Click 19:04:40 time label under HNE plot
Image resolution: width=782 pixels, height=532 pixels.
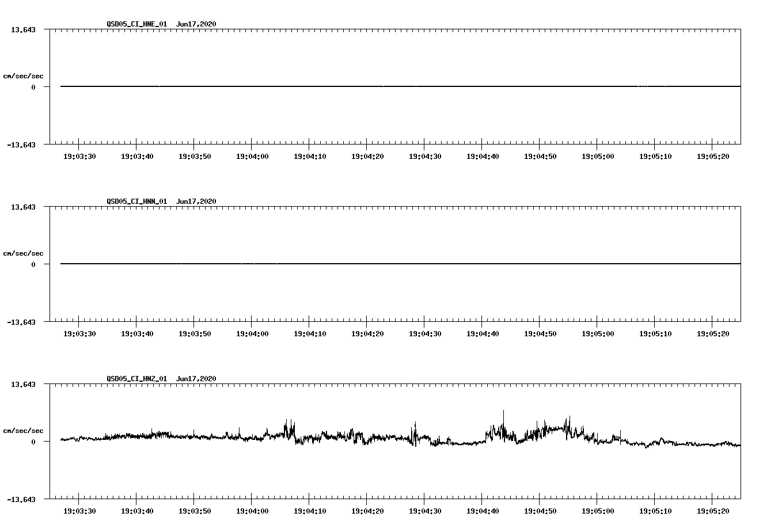tap(483, 156)
